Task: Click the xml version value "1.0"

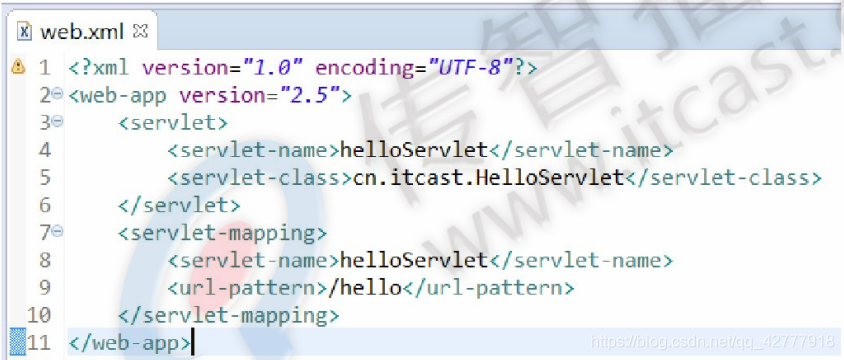Action: [x=273, y=68]
